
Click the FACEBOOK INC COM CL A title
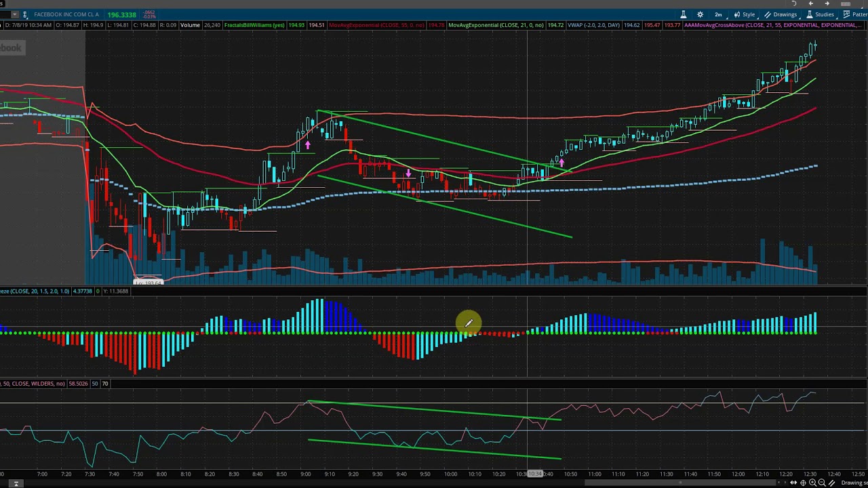(66, 14)
